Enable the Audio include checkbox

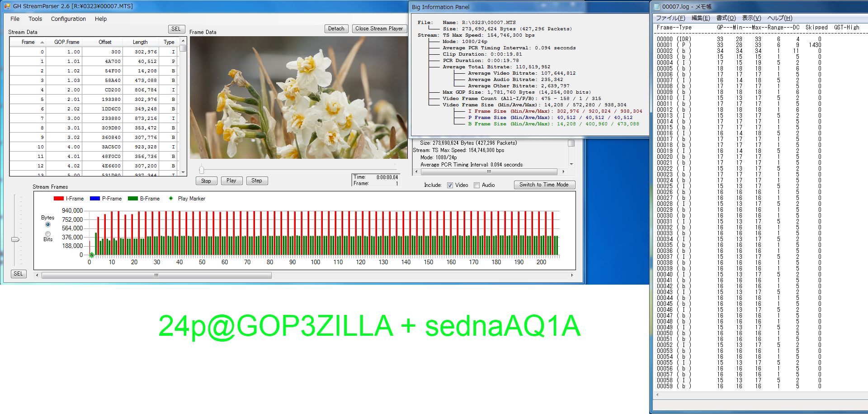(x=476, y=185)
